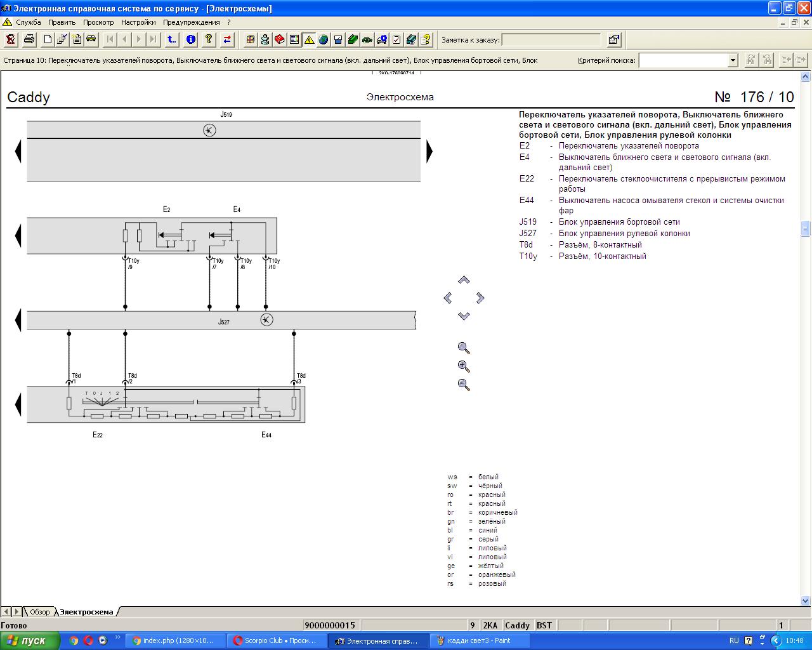Pan the diagram left with arrow

[448, 298]
